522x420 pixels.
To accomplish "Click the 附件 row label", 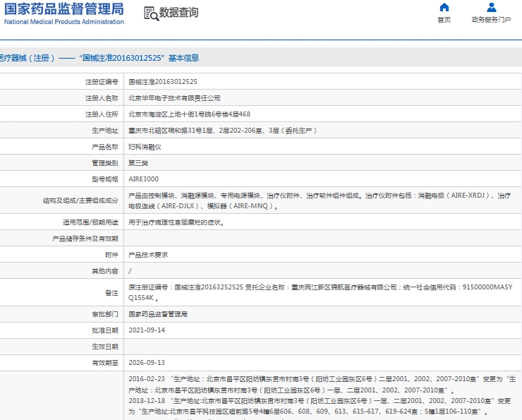I will tap(112, 255).
